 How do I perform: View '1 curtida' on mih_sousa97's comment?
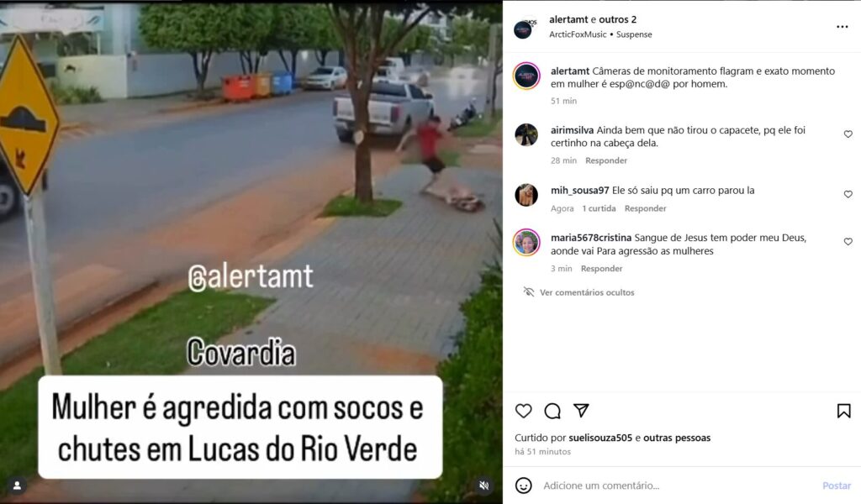coord(599,208)
